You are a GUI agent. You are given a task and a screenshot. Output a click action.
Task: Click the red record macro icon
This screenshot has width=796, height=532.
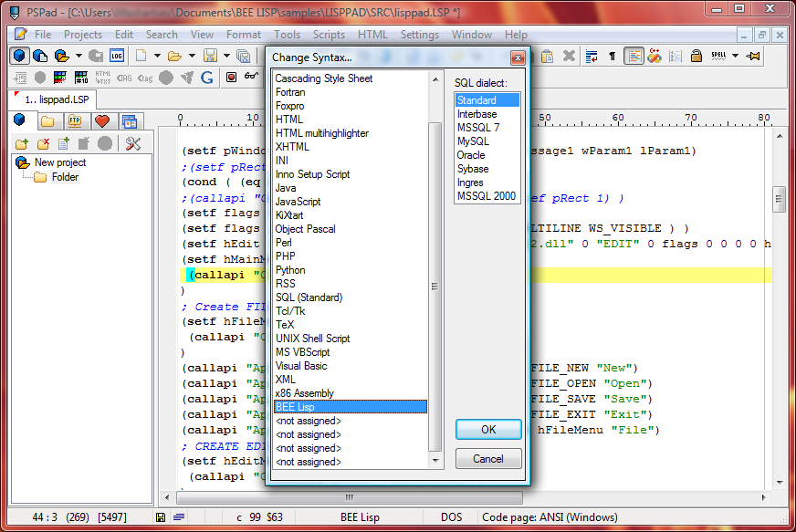(231, 78)
